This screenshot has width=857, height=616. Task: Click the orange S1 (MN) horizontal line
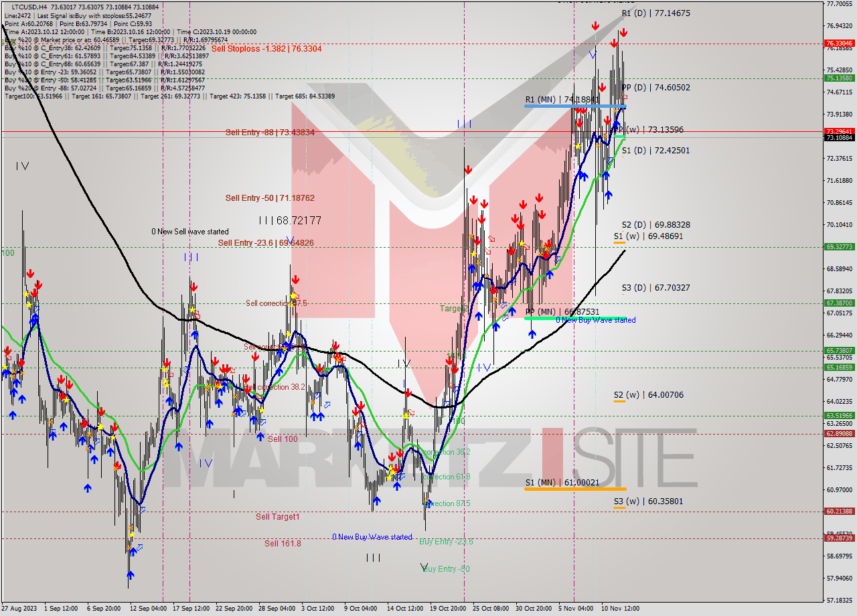[575, 489]
